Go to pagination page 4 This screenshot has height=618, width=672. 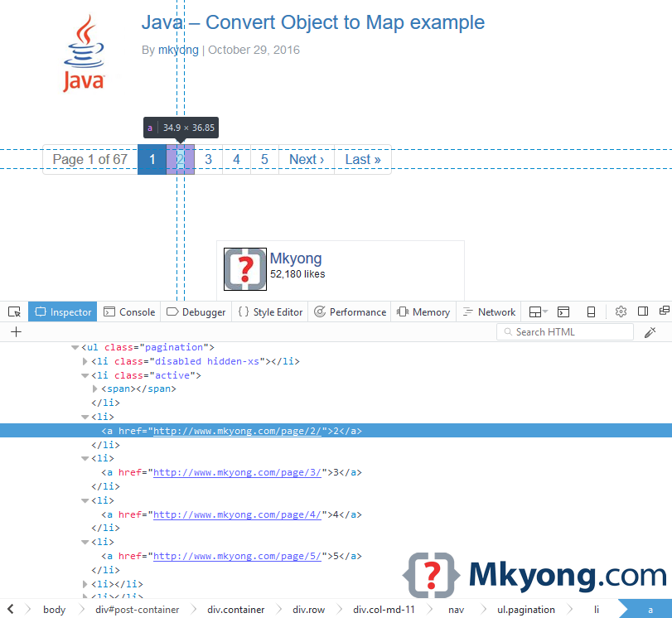[237, 159]
